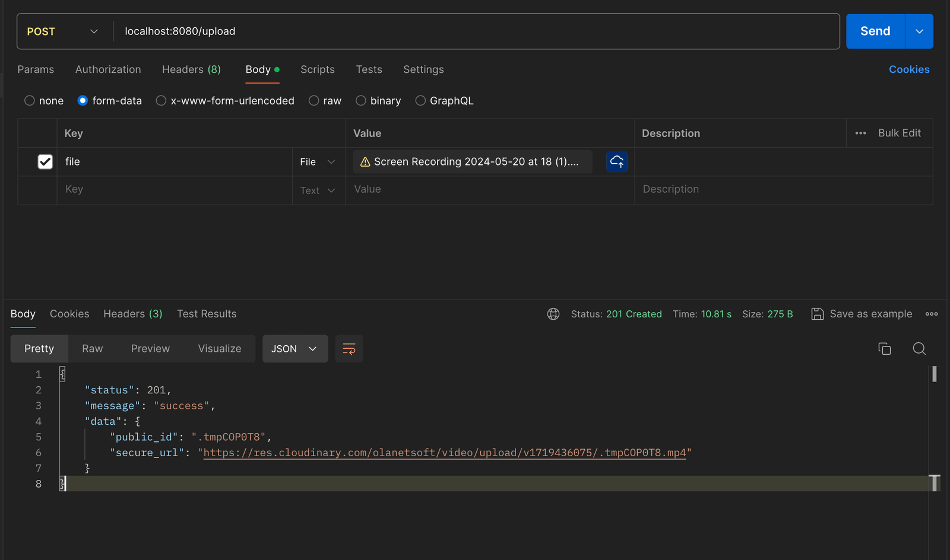Click the copy response icon
This screenshot has height=560, width=950.
[885, 349]
